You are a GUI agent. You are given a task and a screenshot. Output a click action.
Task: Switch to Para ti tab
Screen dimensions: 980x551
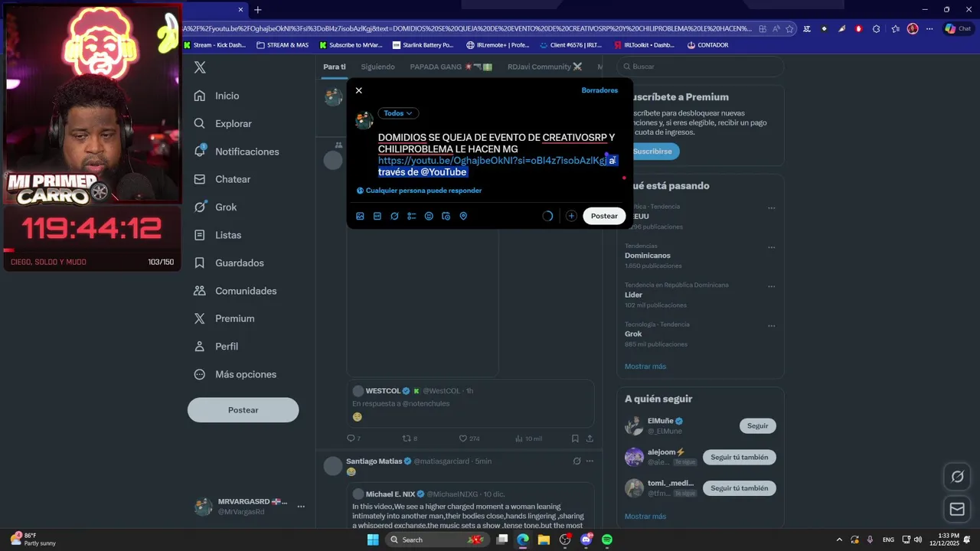[335, 67]
